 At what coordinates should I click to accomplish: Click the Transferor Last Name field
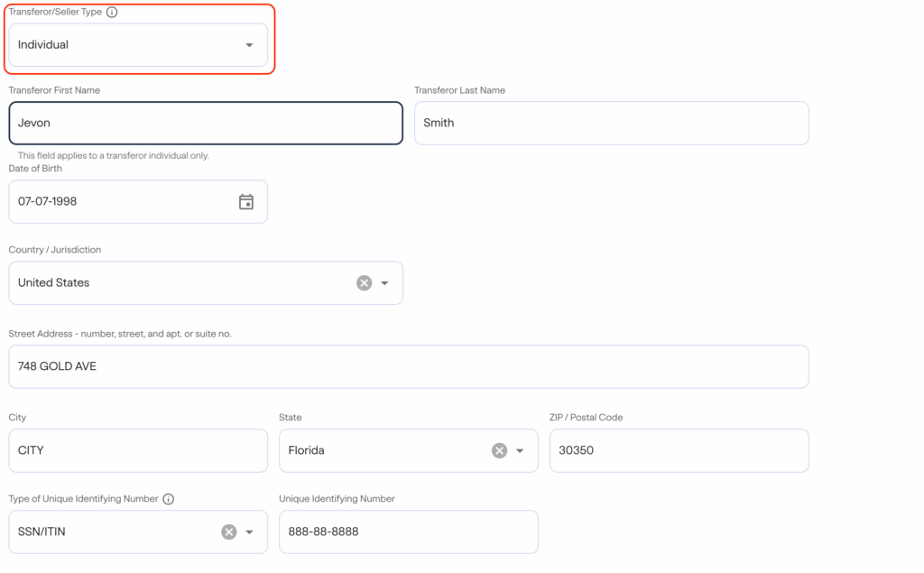tap(611, 123)
